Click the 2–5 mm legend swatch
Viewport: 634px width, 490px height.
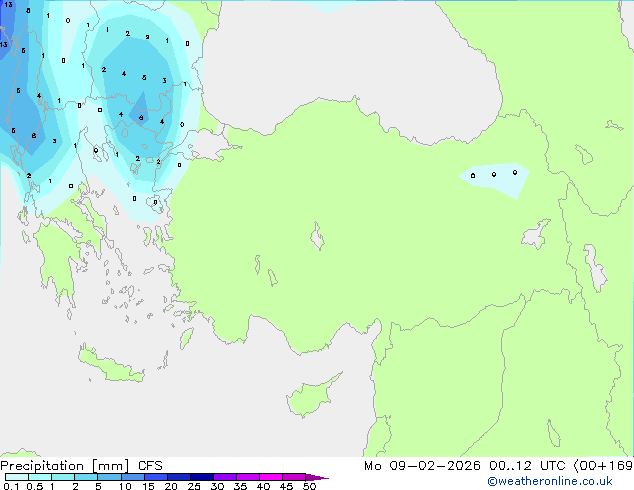(x=86, y=477)
